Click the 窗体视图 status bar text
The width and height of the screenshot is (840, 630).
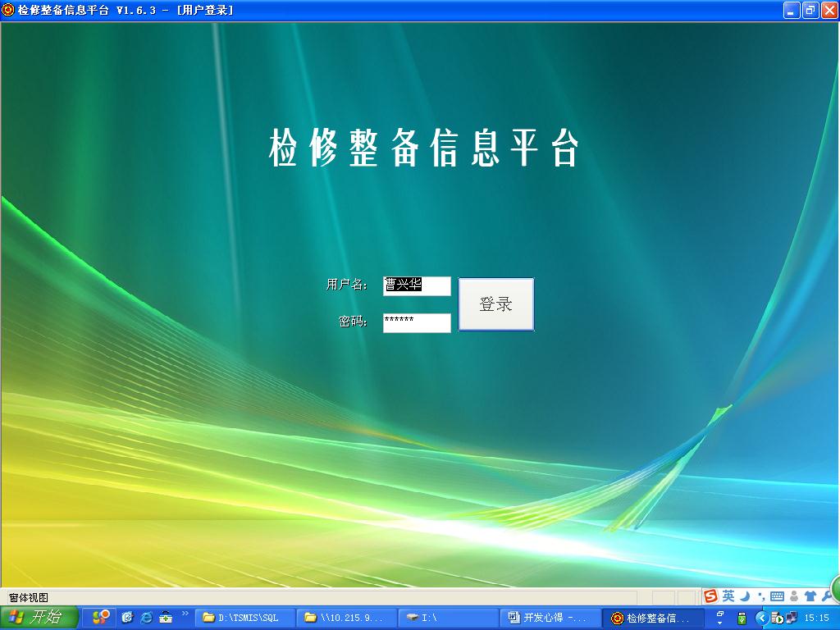[x=29, y=597]
